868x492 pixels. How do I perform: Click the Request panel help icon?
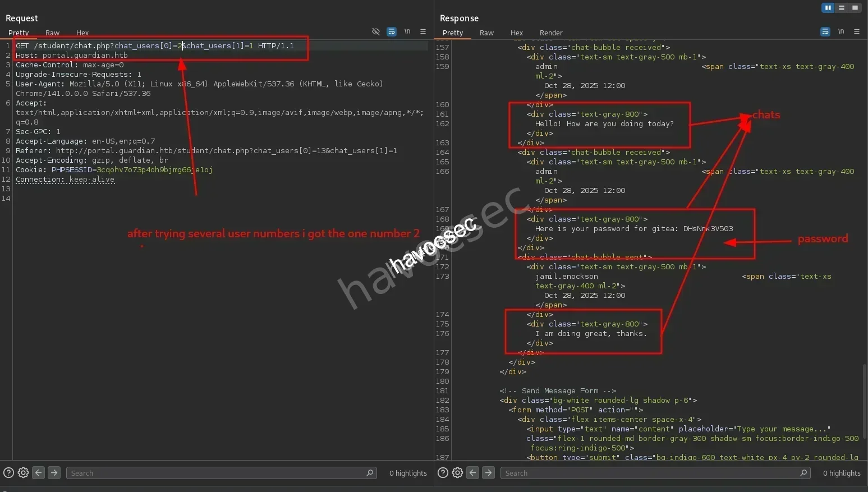(x=8, y=473)
